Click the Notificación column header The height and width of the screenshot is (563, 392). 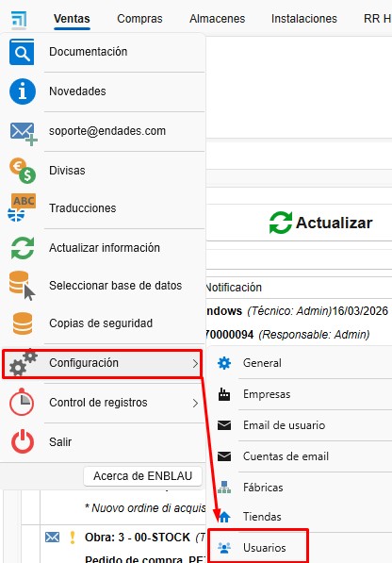(234, 288)
